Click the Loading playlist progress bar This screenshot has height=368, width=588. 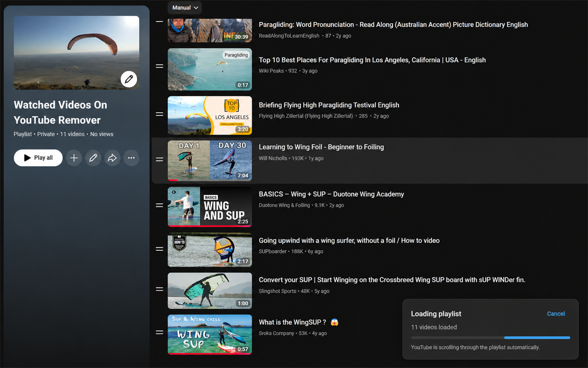click(x=491, y=338)
